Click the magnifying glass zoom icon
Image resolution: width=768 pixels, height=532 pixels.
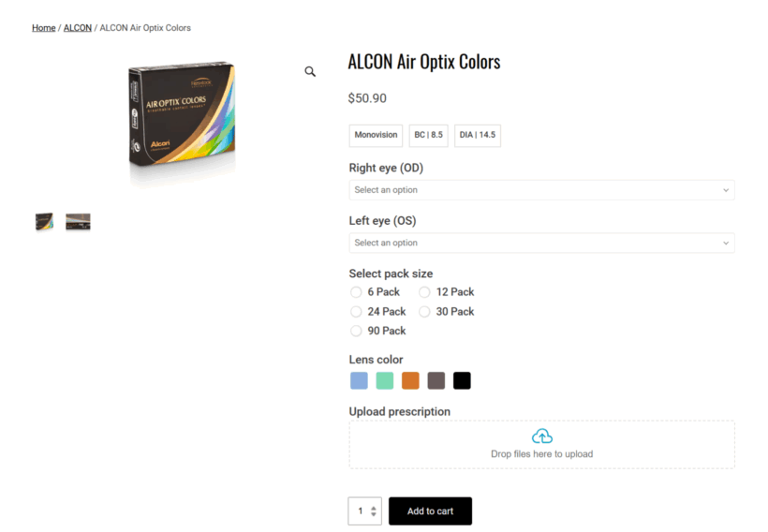(310, 71)
